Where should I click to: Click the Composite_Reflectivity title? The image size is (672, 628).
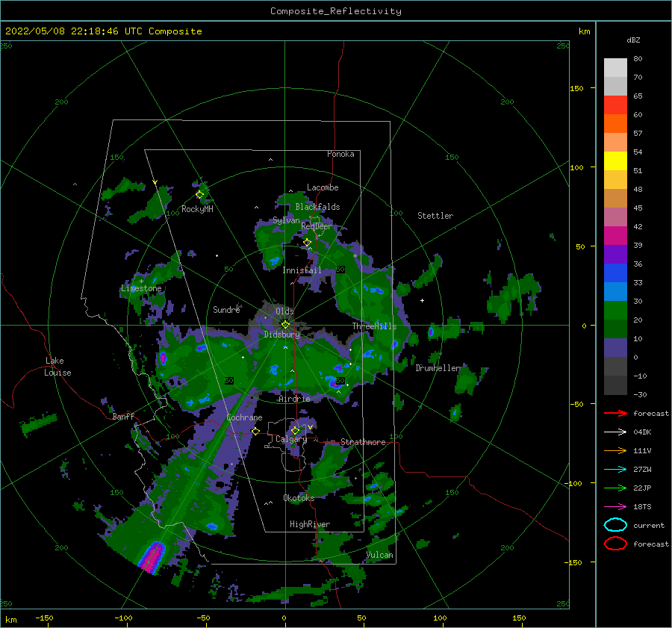pyautogui.click(x=336, y=11)
